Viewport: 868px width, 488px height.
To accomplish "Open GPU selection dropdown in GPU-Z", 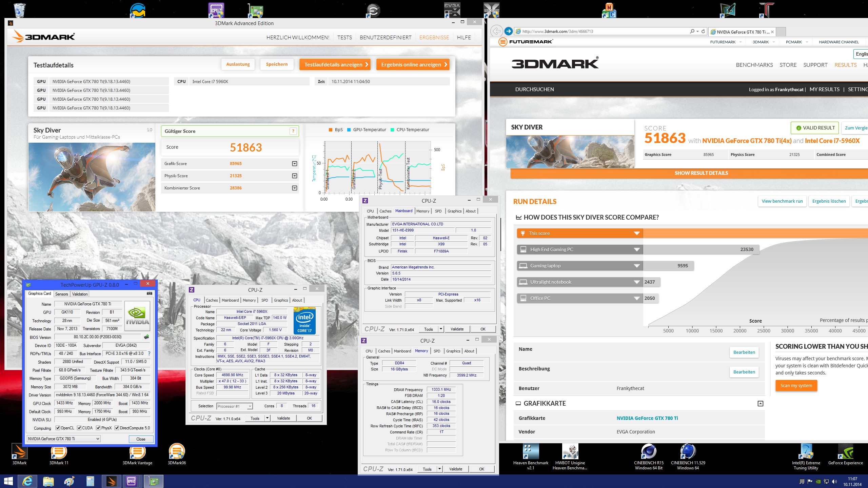I will pos(63,439).
